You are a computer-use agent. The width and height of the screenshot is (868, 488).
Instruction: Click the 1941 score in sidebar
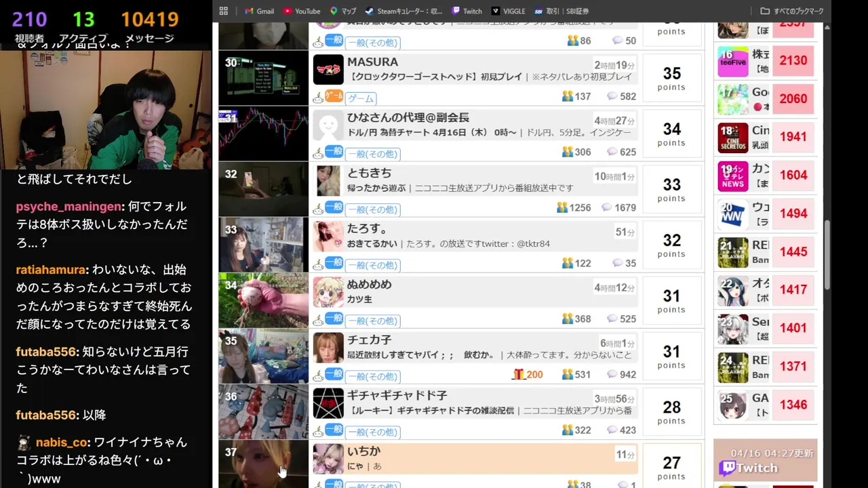(x=793, y=138)
